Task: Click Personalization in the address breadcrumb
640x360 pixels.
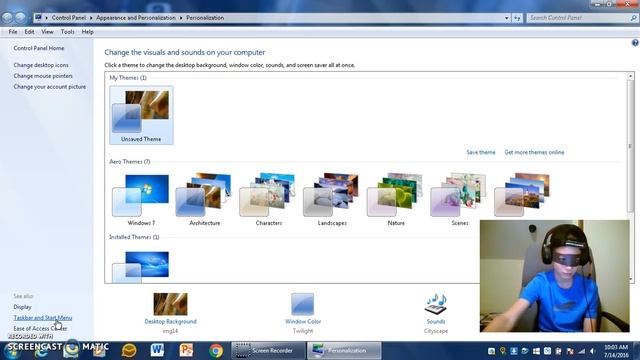Action: coord(205,18)
